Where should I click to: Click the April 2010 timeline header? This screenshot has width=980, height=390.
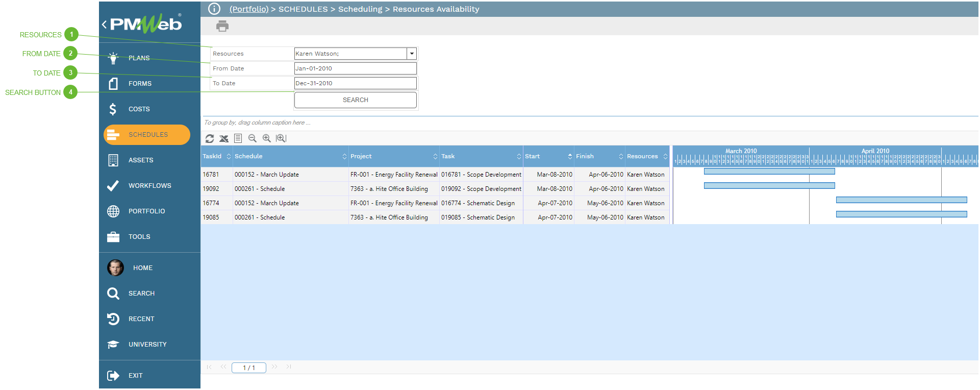(875, 151)
